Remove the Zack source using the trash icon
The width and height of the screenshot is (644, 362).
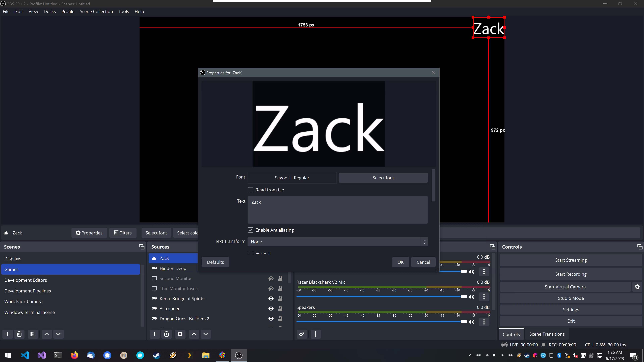167,334
